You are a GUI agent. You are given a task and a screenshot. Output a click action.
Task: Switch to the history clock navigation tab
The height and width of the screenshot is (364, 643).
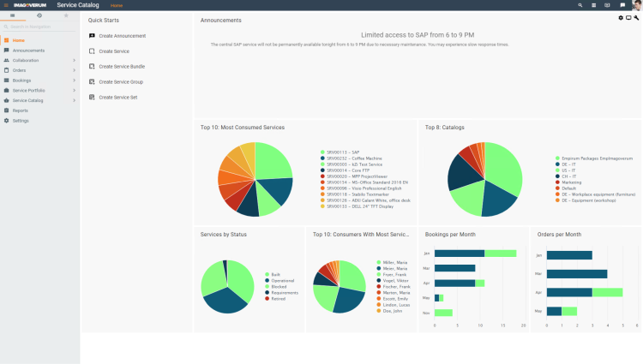[39, 16]
